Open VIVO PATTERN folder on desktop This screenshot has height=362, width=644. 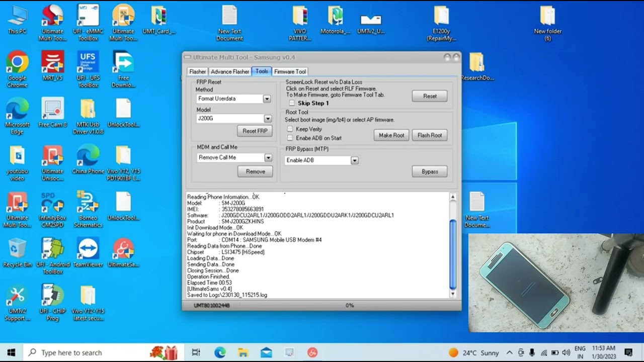300,23
